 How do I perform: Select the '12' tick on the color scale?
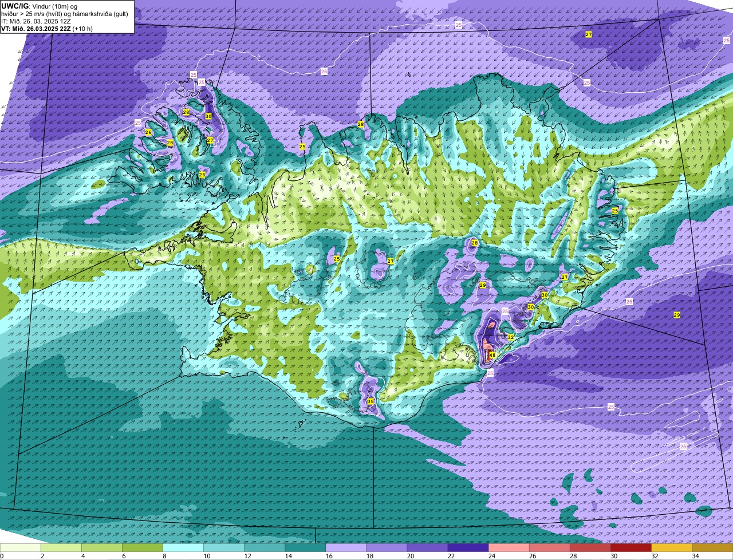[x=247, y=556]
